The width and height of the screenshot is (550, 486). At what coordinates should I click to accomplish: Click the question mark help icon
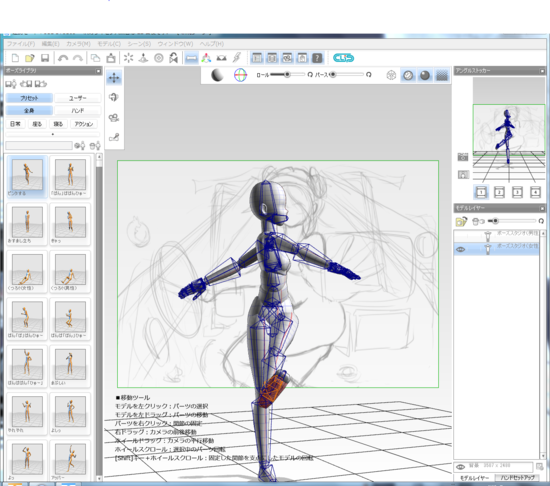317,58
